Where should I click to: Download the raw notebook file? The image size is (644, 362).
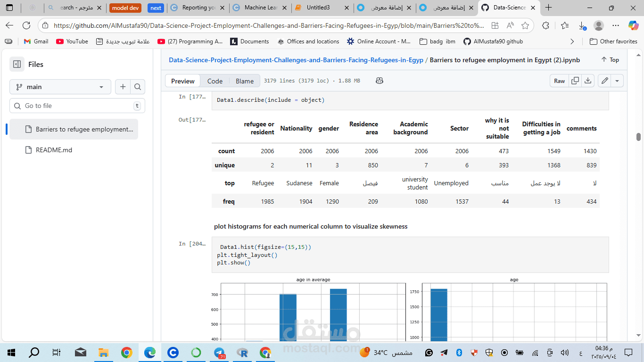pyautogui.click(x=588, y=81)
